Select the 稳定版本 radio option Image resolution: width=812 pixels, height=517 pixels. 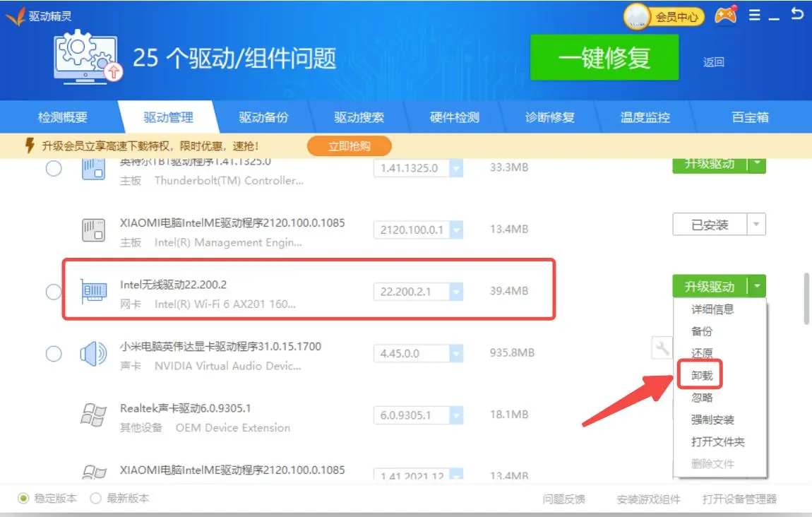click(23, 499)
